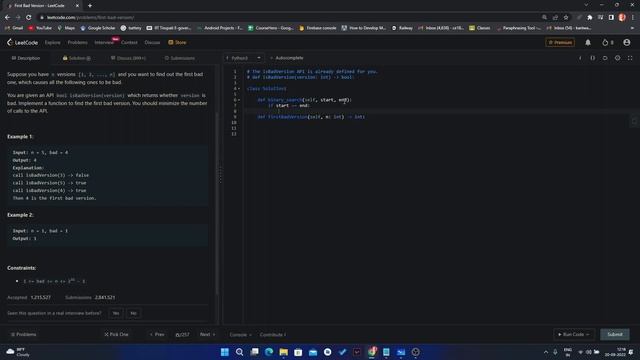Viewport: 640px width, 360px height.
Task: Open the problem Discuss tab
Action: tap(128, 58)
